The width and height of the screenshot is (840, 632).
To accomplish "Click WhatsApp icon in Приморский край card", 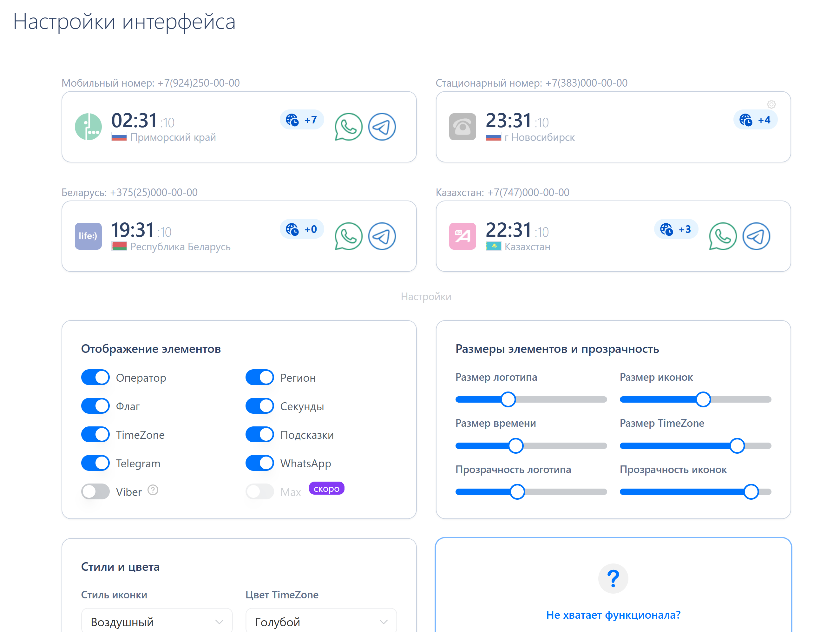I will coord(348,127).
